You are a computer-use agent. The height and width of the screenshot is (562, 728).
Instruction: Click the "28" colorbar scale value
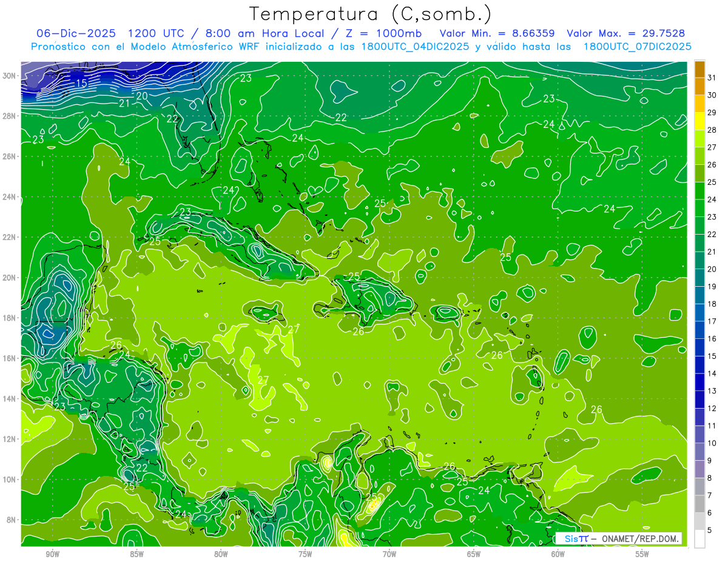(712, 130)
